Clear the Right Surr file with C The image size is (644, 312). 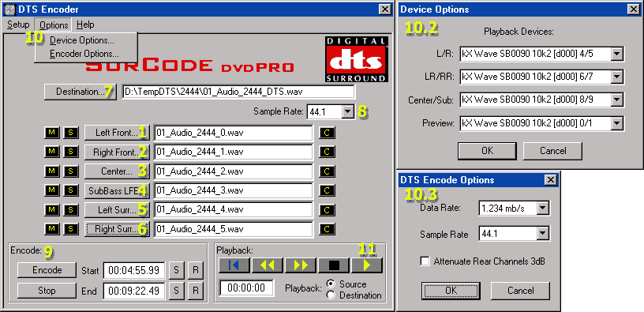[327, 229]
